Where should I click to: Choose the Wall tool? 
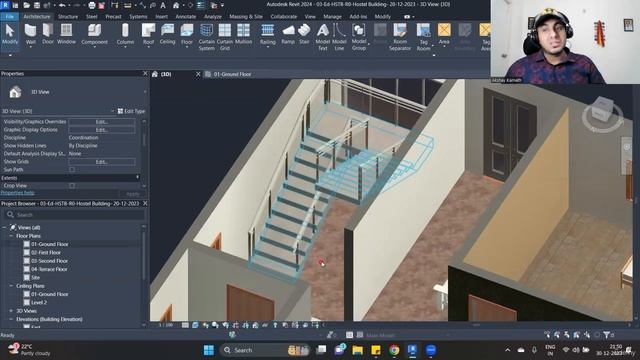31,34
